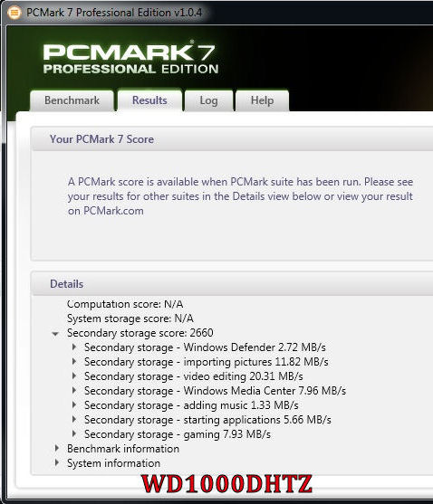Click the PCMark app icon in title bar

(x=14, y=13)
